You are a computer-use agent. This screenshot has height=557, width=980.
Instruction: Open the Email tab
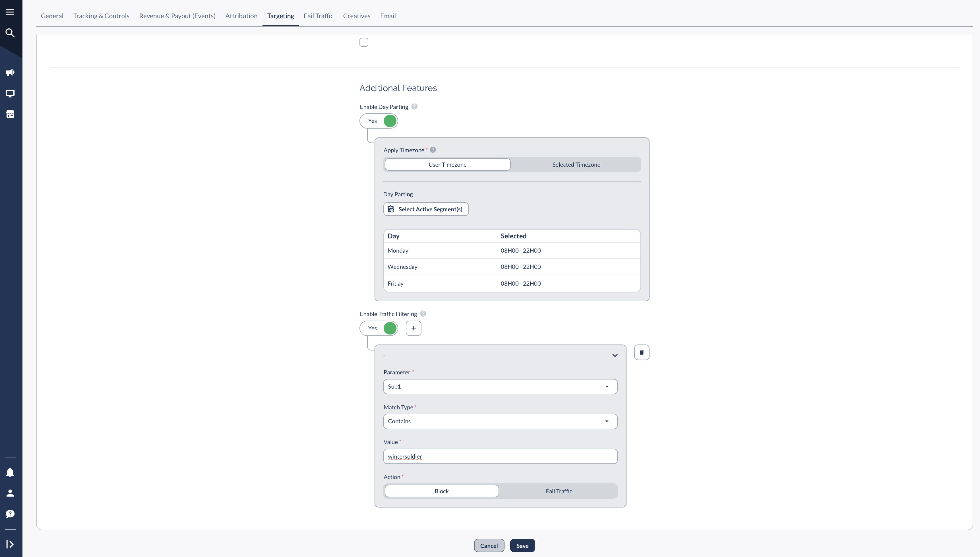(x=388, y=16)
